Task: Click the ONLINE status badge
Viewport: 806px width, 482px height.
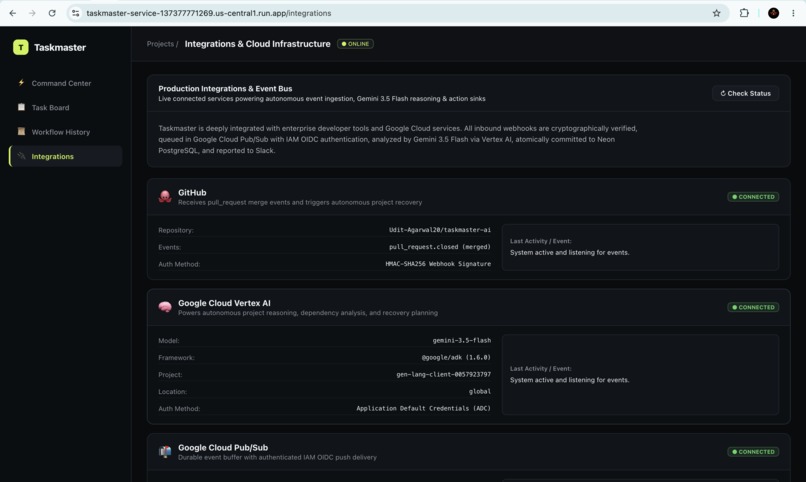Action: coord(355,44)
